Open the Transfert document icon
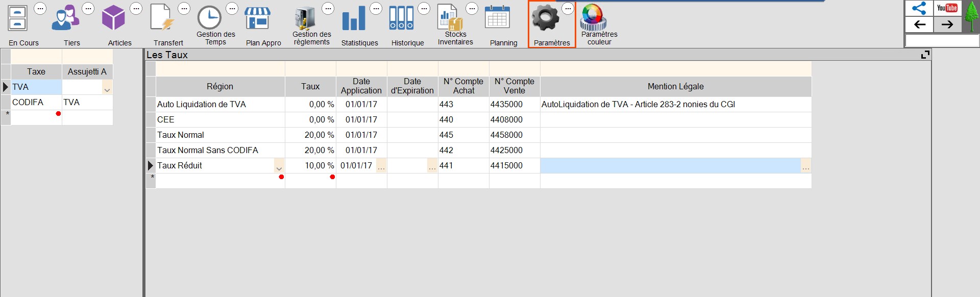The height and width of the screenshot is (297, 980). tap(162, 18)
